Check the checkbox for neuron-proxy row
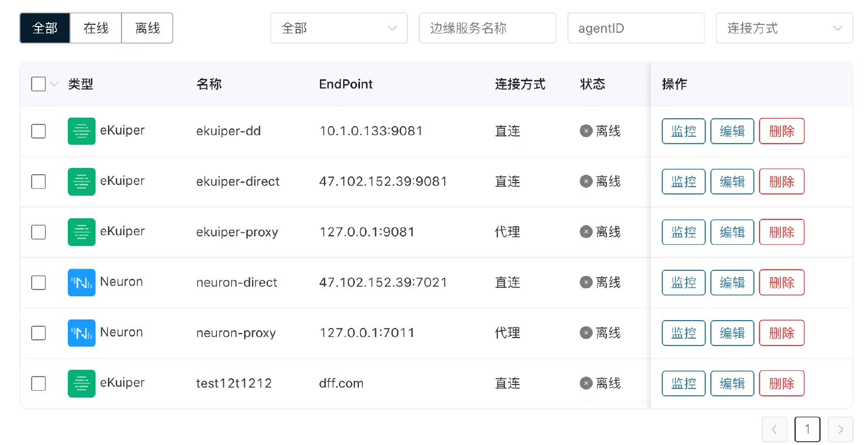868x445 pixels. pos(38,332)
